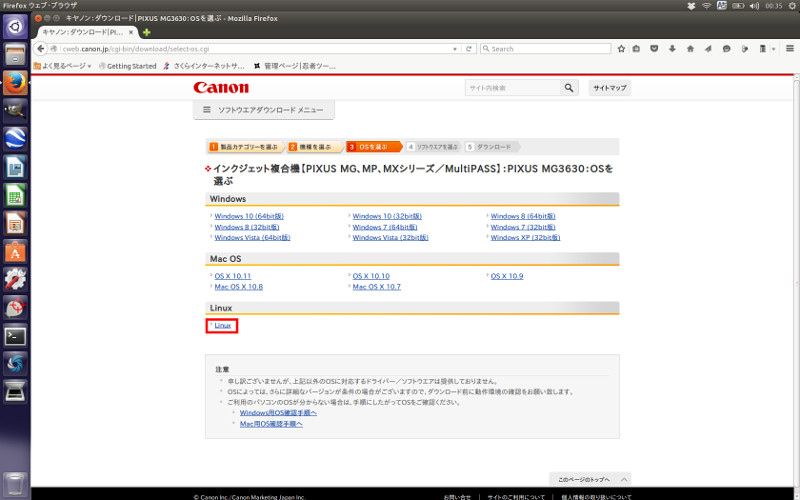Expand ソフトウエアダウンロード メニュー
This screenshot has height=500, width=800.
tap(264, 110)
